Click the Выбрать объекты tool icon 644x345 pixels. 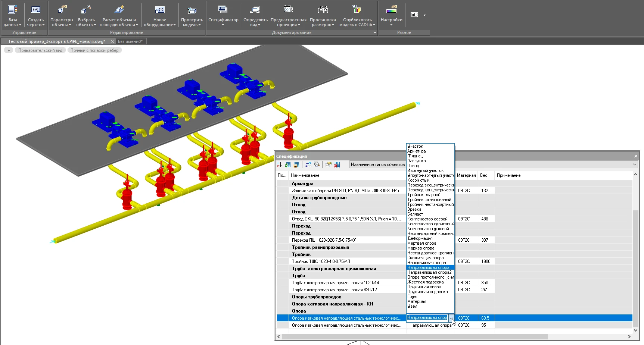[x=86, y=10]
